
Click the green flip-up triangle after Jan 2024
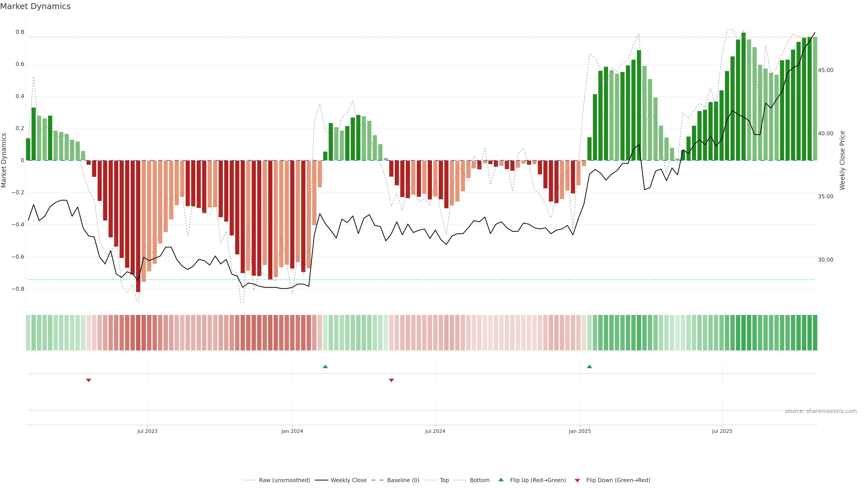coord(325,366)
